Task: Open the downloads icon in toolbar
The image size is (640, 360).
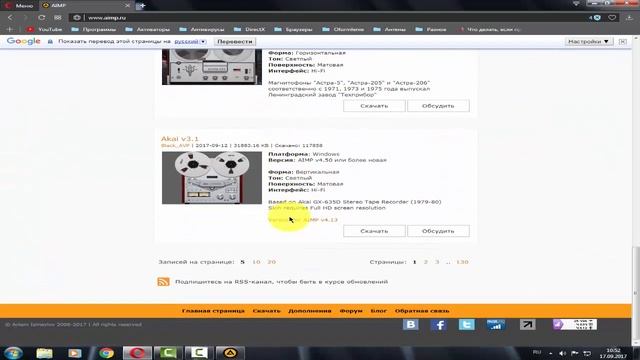Action: click(x=629, y=18)
